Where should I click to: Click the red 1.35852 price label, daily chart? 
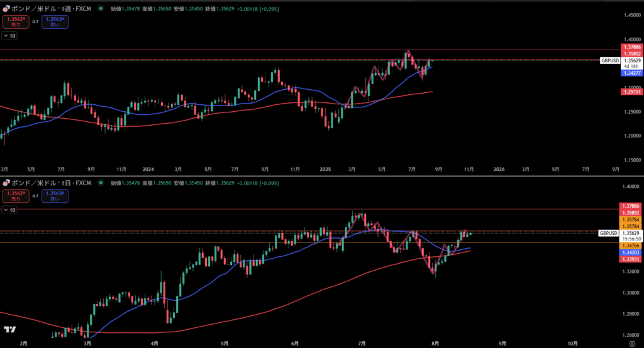coord(630,213)
